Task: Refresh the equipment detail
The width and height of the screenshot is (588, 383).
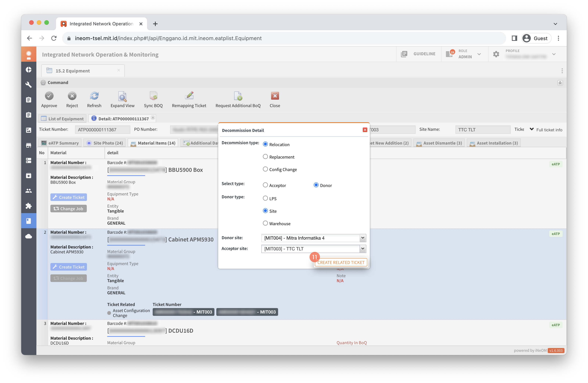Action: tap(94, 96)
